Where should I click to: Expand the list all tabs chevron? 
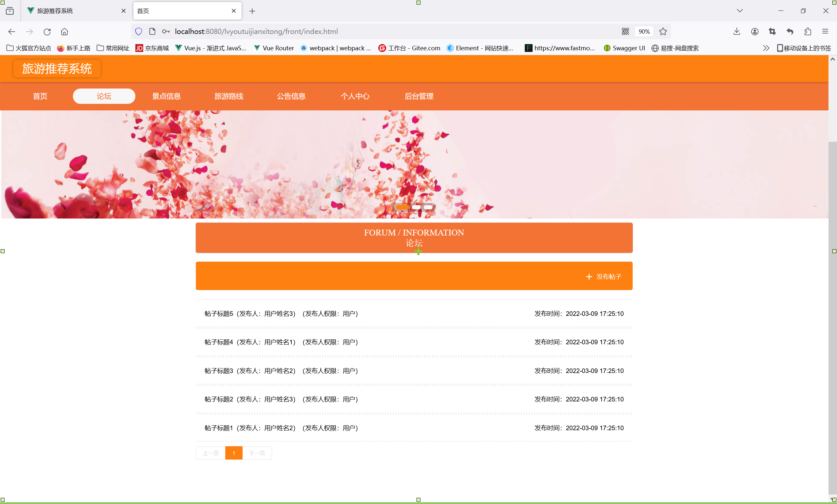[740, 11]
